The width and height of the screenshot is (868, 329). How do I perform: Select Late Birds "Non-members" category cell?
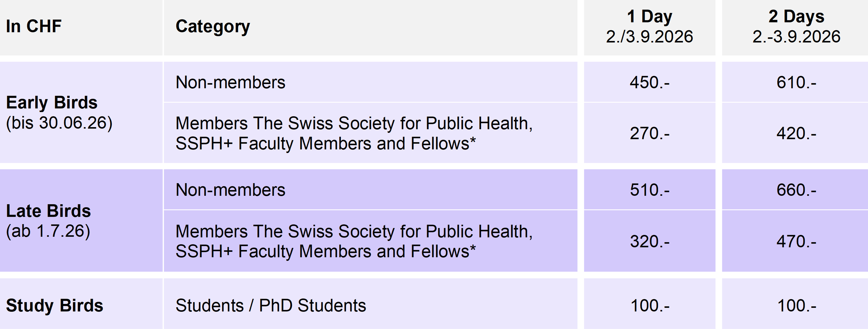pyautogui.click(x=231, y=190)
